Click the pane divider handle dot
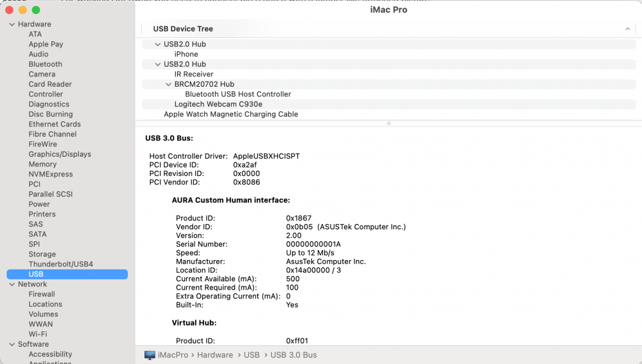Viewport: 642px width, 364px height. click(x=388, y=123)
